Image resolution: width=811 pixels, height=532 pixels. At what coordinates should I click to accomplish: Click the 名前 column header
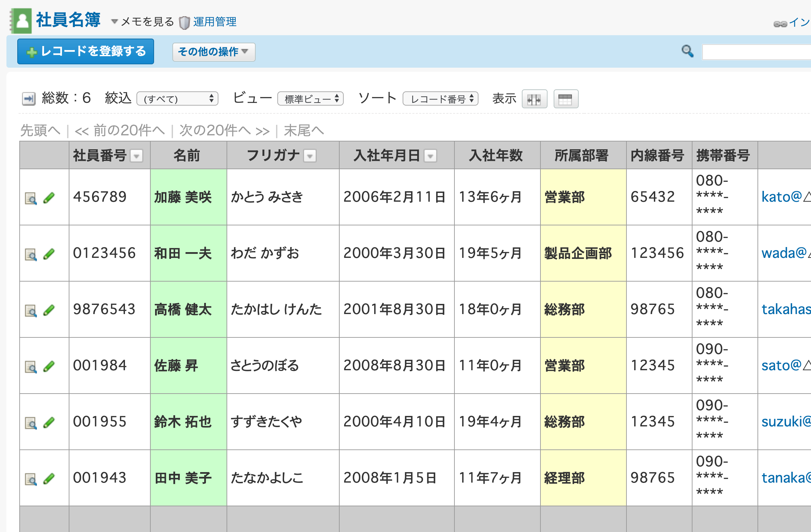pos(188,155)
